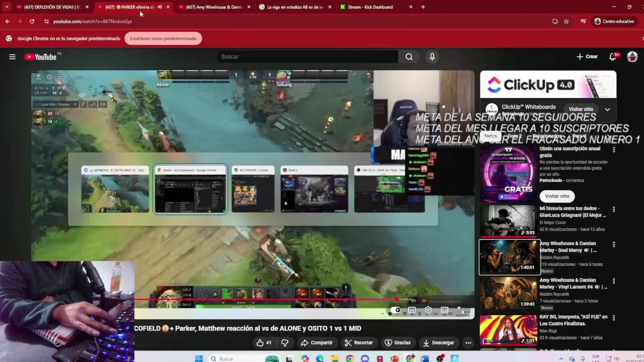
Task: Select the Relacionados filter chip
Action: [547, 136]
